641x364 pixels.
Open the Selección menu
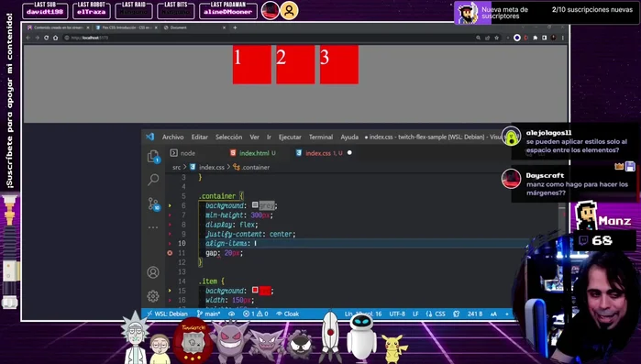pos(229,137)
